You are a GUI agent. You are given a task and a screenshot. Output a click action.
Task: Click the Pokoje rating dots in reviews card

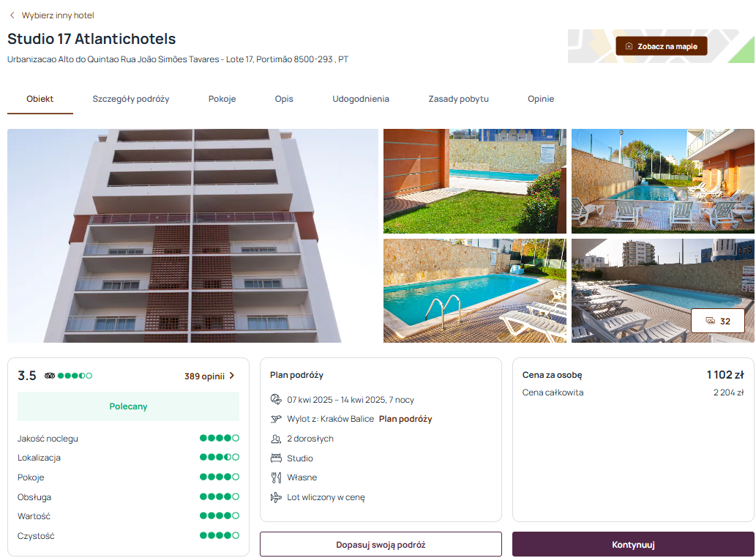(220, 477)
